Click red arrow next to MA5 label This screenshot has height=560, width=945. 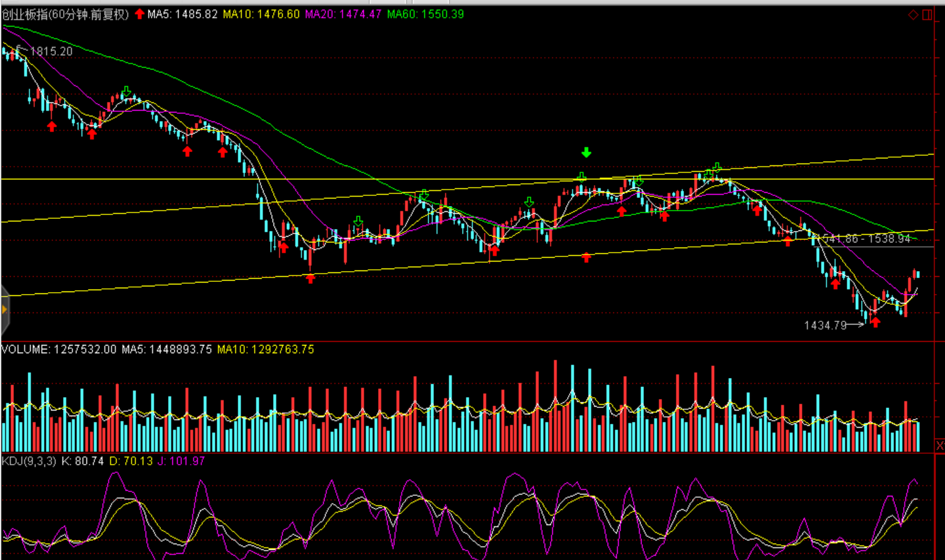[x=139, y=14]
